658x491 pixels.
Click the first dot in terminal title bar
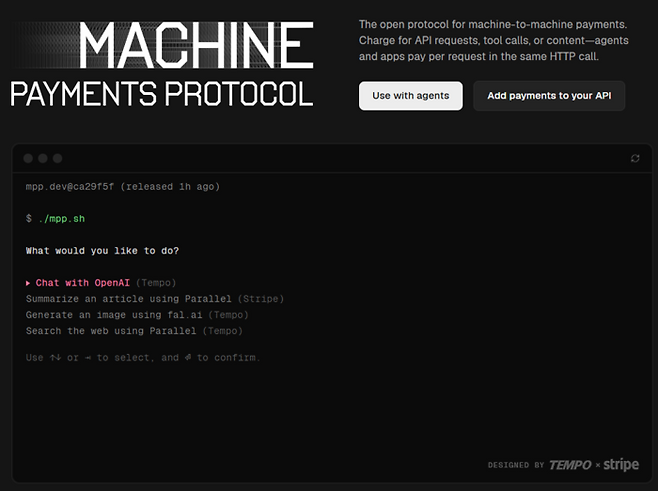tap(28, 158)
